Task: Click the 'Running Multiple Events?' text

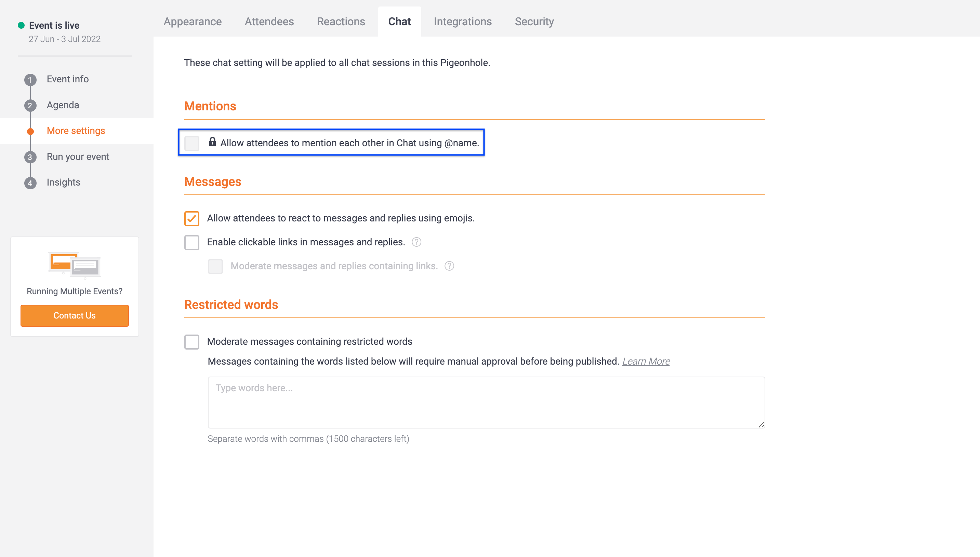Action: coord(75,291)
